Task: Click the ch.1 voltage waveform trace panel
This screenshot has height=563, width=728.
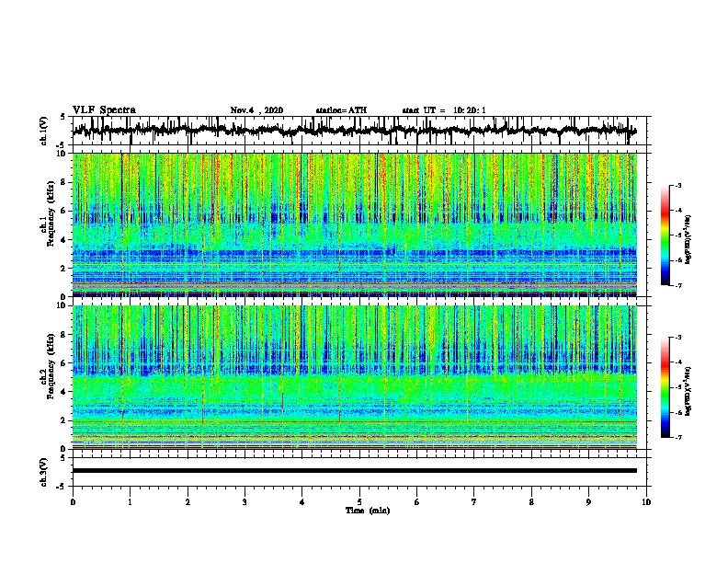Action: (358, 131)
